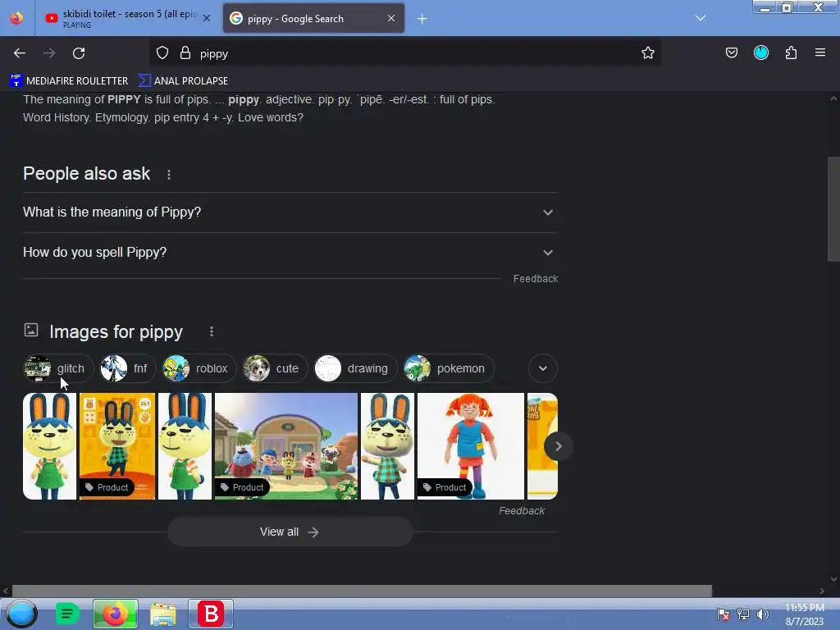
Task: Bookmark this page with the star icon
Action: (x=648, y=53)
